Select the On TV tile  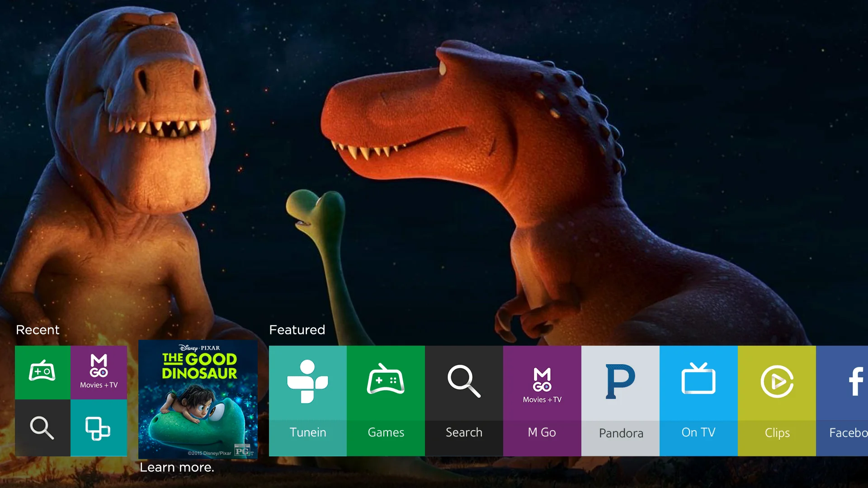[698, 401]
